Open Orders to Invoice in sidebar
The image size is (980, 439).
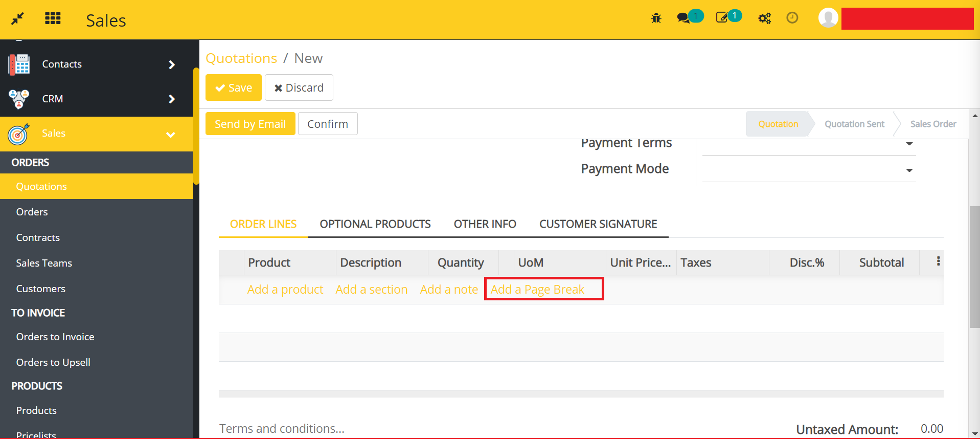click(55, 337)
